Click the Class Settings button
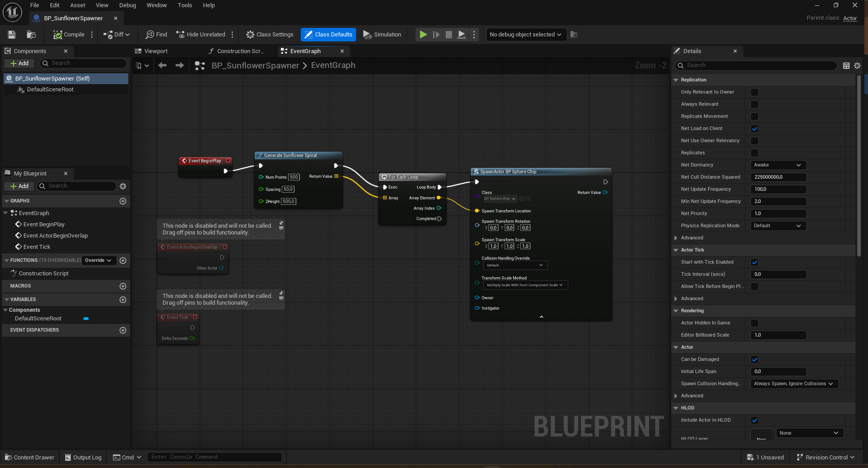 270,35
